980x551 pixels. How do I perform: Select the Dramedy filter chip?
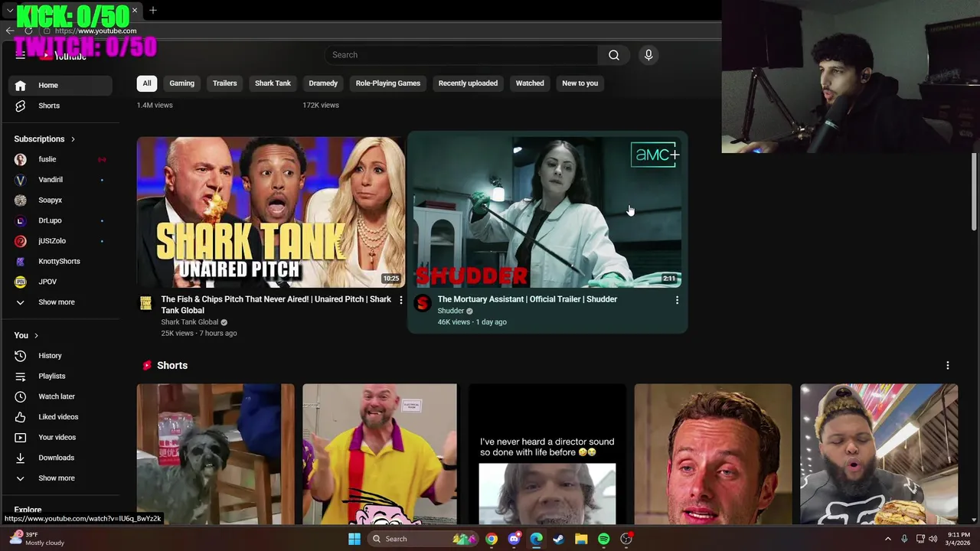coord(323,83)
